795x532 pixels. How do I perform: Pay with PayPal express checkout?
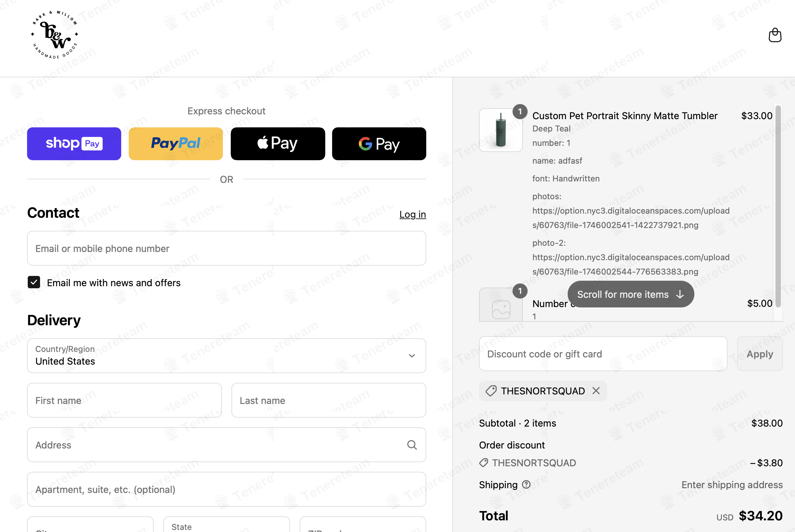(x=176, y=144)
